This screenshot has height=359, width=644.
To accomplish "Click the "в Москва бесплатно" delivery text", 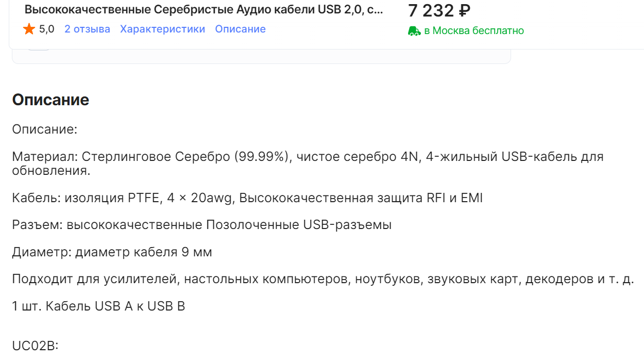I will pos(473,31).
